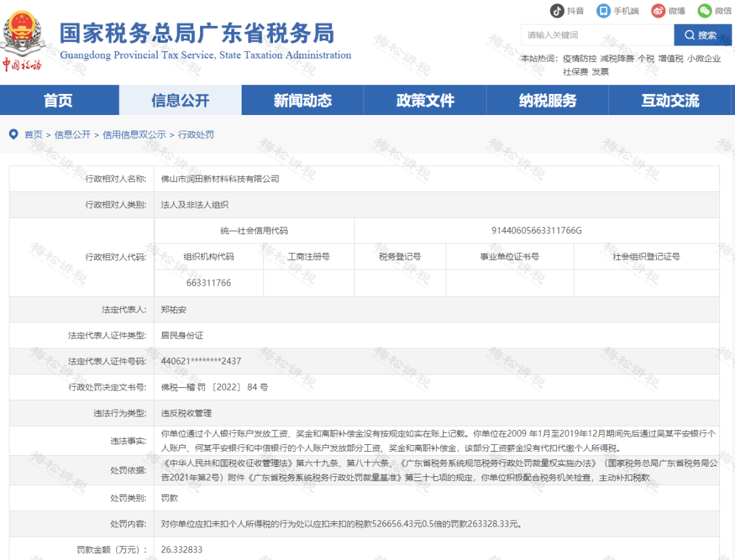Click the 搜索 search button
Viewport: 735px width, 560px height.
(x=702, y=35)
